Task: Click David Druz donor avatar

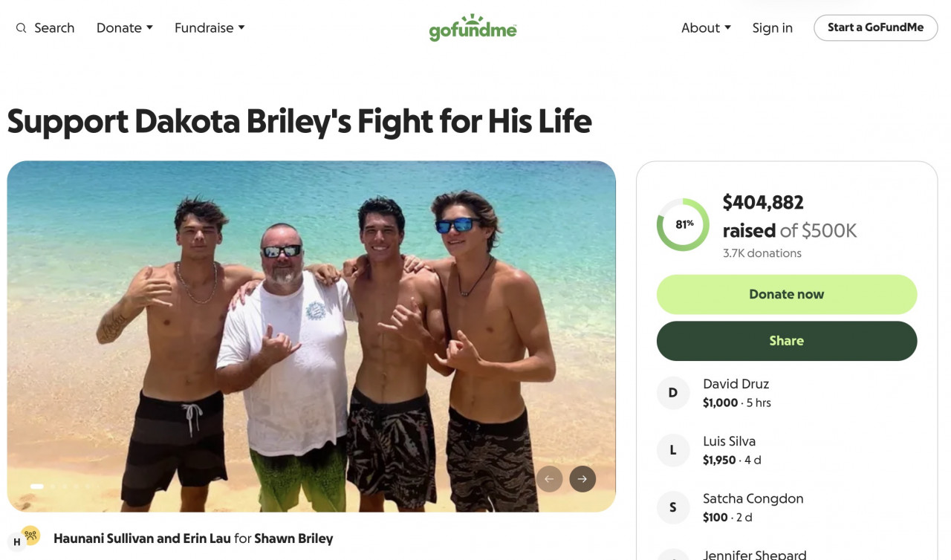Action: 673,393
